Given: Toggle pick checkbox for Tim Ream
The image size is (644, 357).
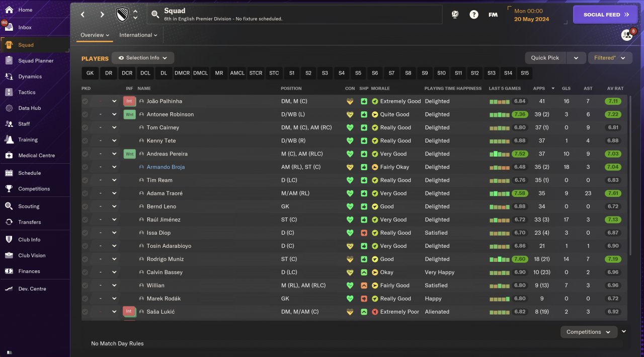Looking at the screenshot, I should click(85, 180).
